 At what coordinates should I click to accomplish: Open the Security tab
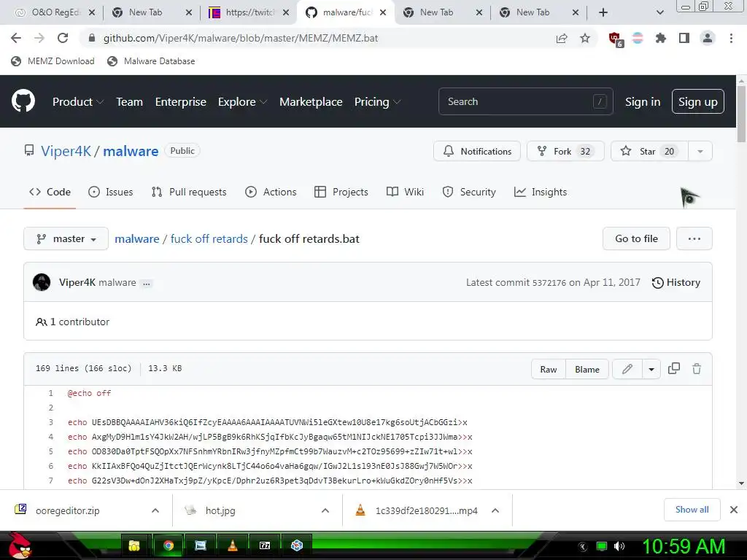tap(469, 192)
